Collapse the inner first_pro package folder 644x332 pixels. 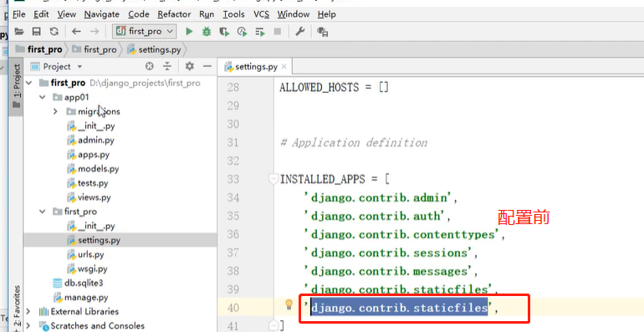coord(43,212)
